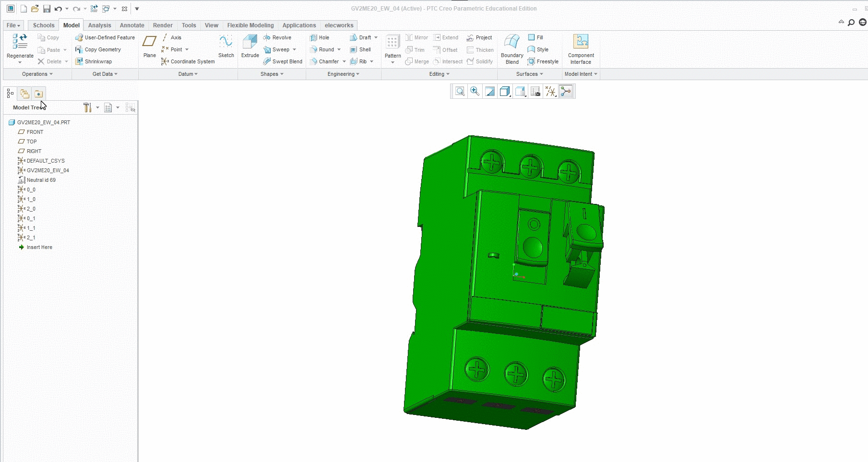Image resolution: width=868 pixels, height=462 pixels.
Task: Minimize the ribbon with caret icon
Action: tap(841, 22)
